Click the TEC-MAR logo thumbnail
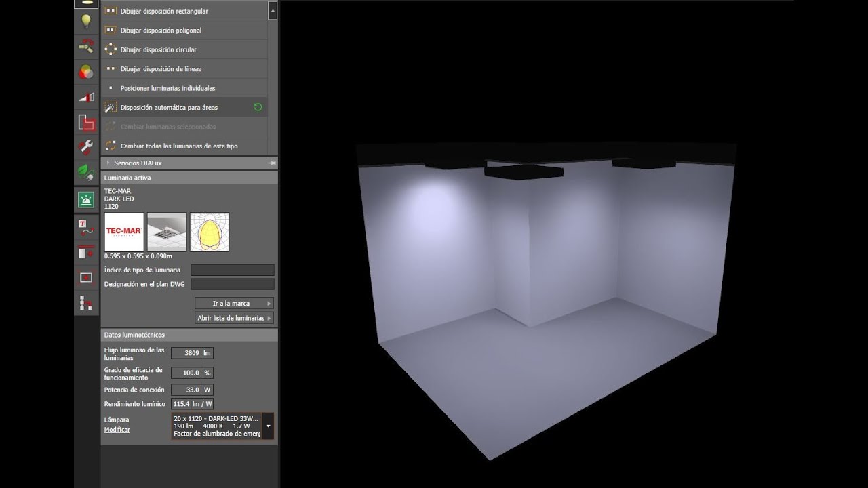The width and height of the screenshot is (868, 488). pos(124,232)
